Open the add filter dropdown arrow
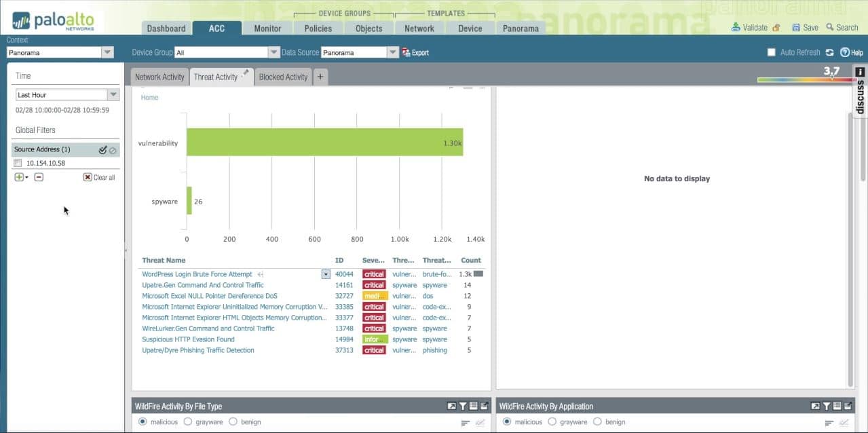The height and width of the screenshot is (433, 868). coord(26,178)
